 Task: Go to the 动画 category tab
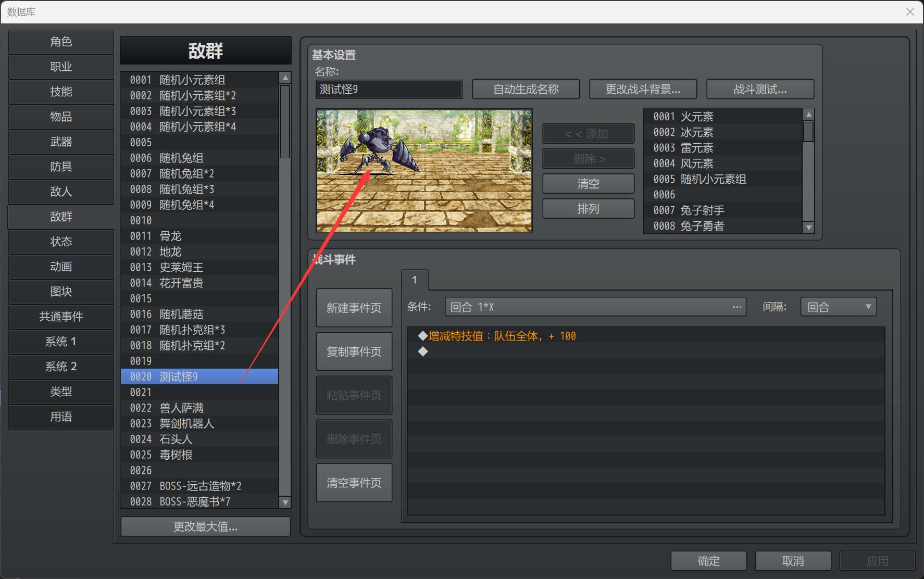(x=61, y=267)
